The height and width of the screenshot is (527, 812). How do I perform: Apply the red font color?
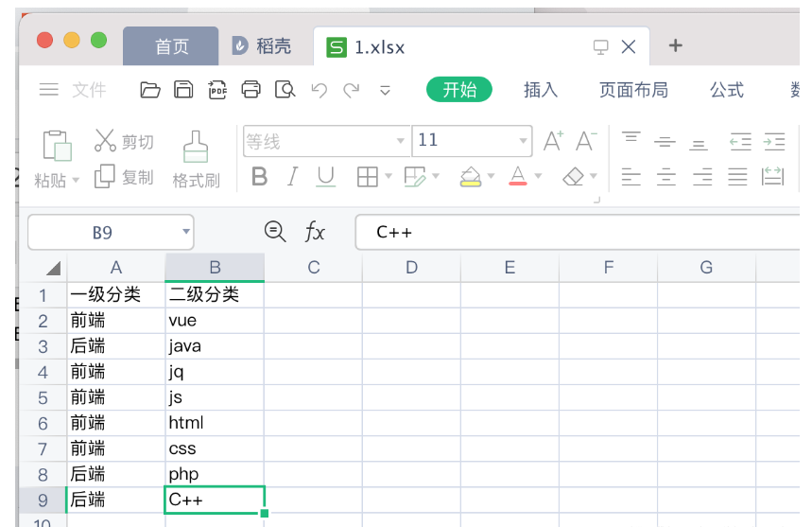click(x=518, y=177)
